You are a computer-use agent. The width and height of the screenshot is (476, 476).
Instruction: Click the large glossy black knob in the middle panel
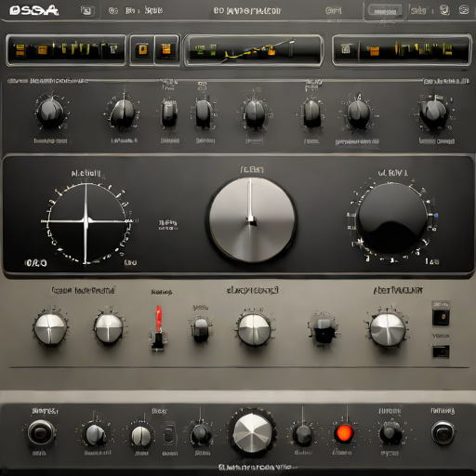click(392, 219)
